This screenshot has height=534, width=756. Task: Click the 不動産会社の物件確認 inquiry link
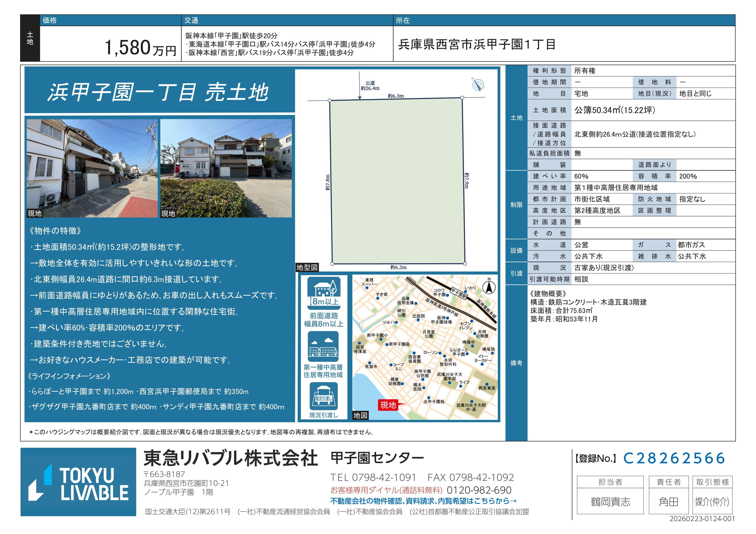pyautogui.click(x=423, y=501)
